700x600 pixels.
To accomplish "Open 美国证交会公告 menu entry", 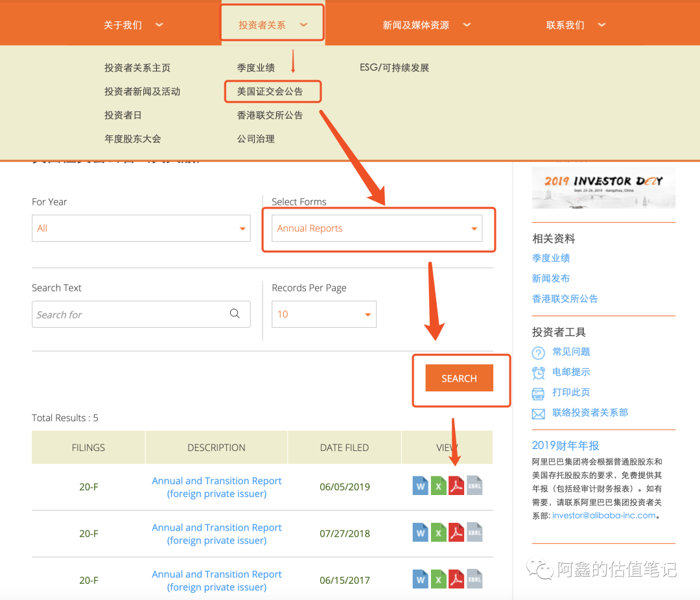I will [270, 91].
